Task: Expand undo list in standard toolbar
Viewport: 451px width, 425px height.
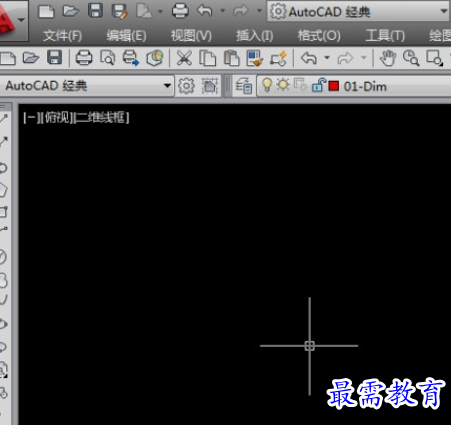Action: pos(327,58)
